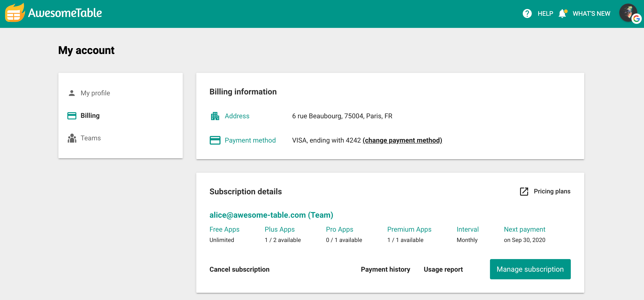Screen dimensions: 644x300
Task: Click the Subscription details heading
Action: (x=245, y=191)
